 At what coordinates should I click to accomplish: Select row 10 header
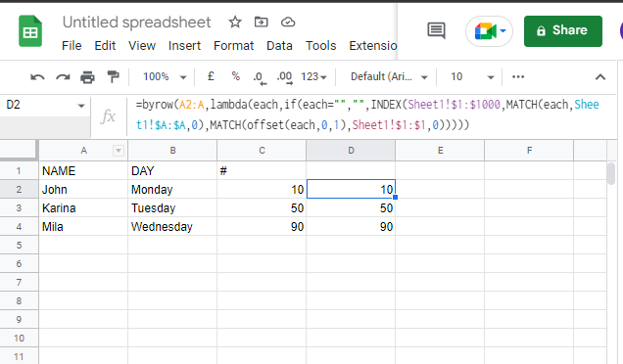[x=19, y=339]
